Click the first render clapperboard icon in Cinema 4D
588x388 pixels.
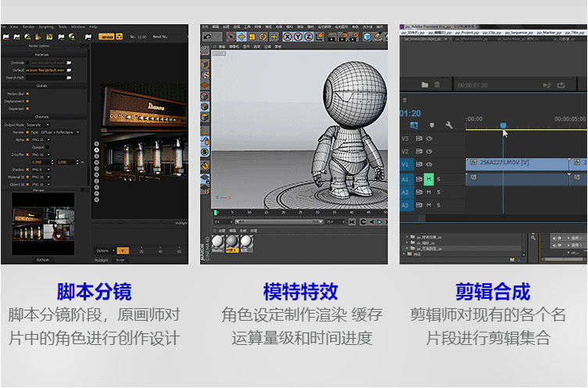click(332, 37)
